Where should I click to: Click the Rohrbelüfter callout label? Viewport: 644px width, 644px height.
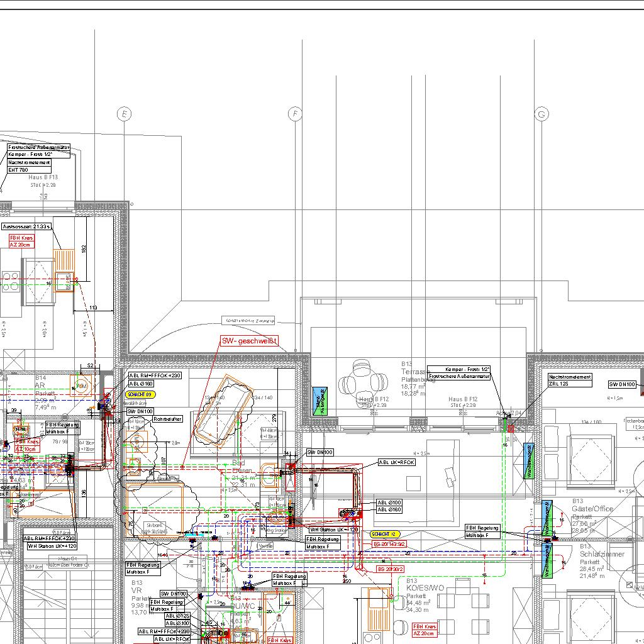[167, 418]
